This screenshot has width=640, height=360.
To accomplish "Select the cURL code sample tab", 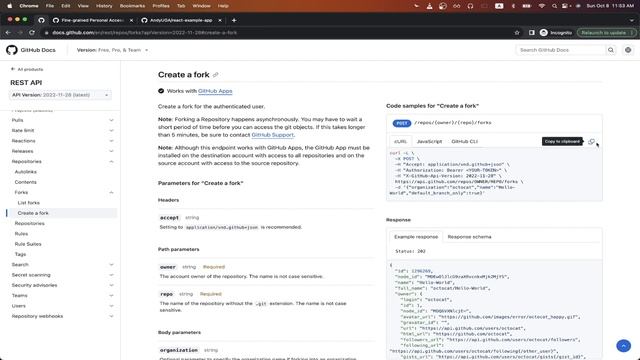I will point(400,141).
